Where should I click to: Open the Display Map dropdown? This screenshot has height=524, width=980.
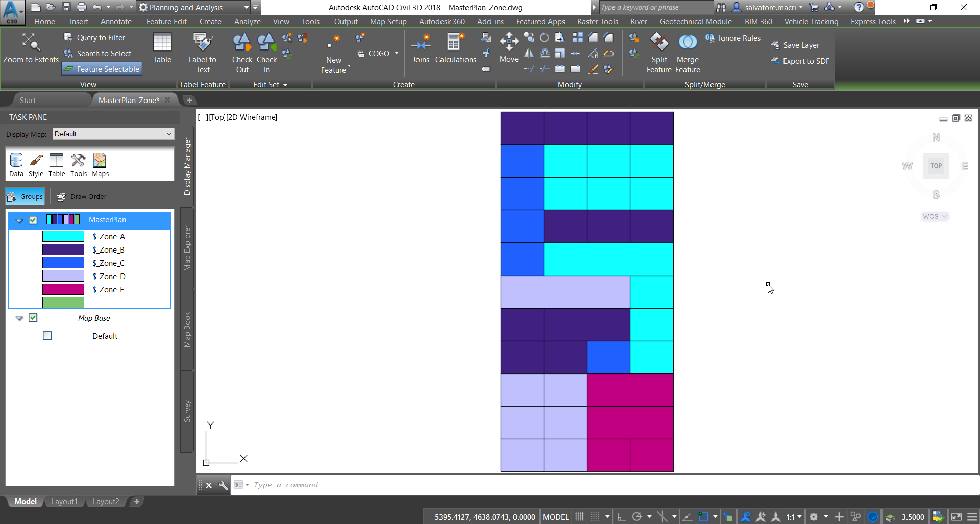[x=168, y=134]
